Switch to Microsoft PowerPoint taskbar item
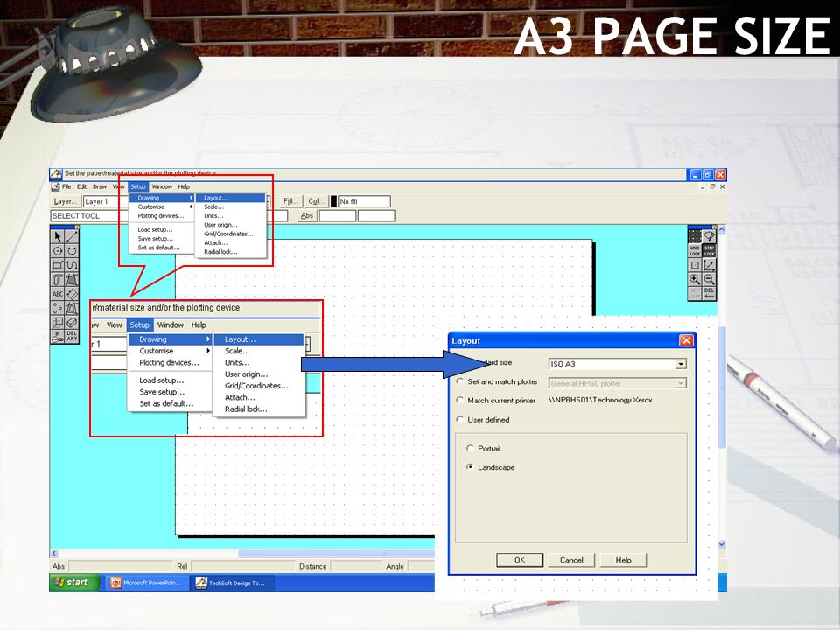 tap(147, 583)
